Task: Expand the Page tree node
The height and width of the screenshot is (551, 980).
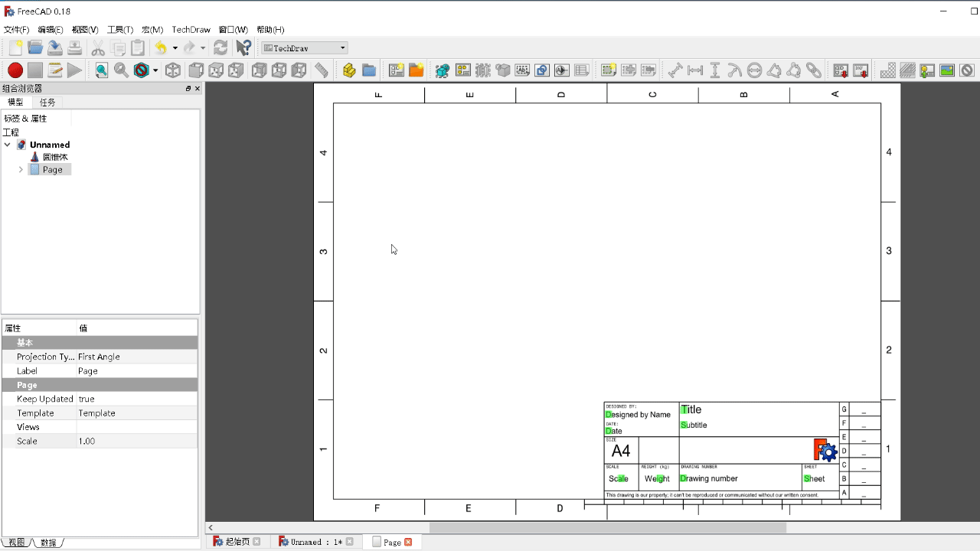Action: (21, 170)
